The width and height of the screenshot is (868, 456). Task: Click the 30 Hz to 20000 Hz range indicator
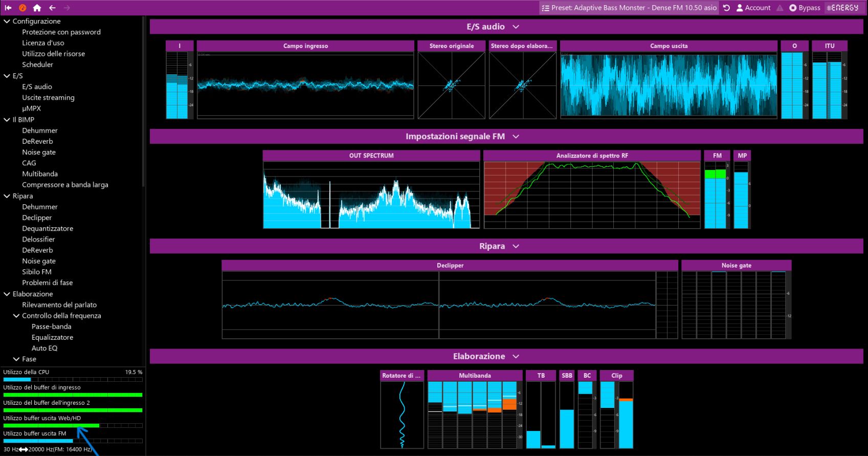[x=48, y=449]
